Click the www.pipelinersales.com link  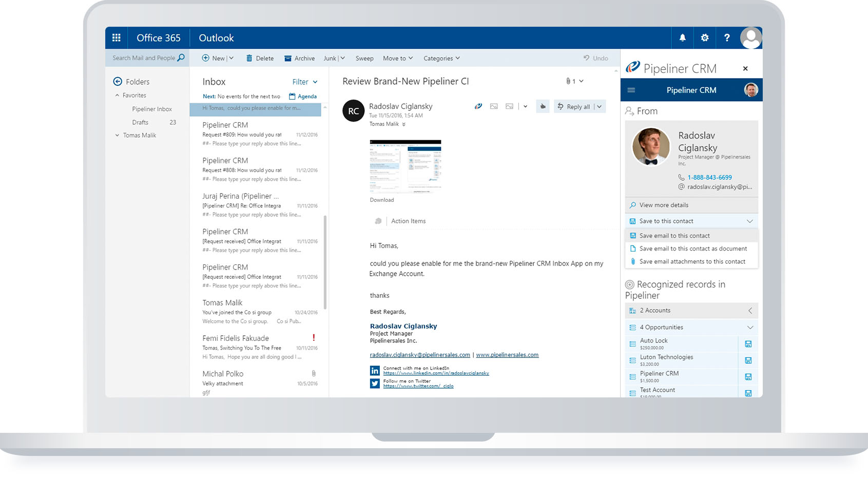point(507,355)
